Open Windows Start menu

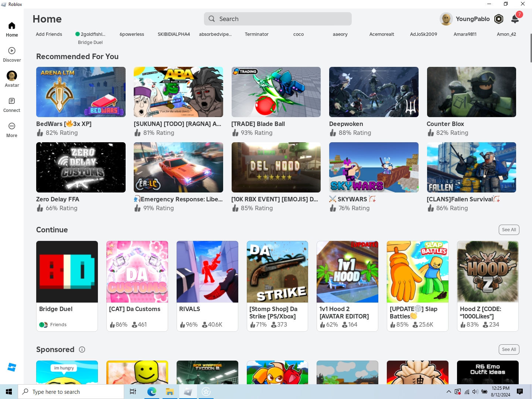click(9, 392)
